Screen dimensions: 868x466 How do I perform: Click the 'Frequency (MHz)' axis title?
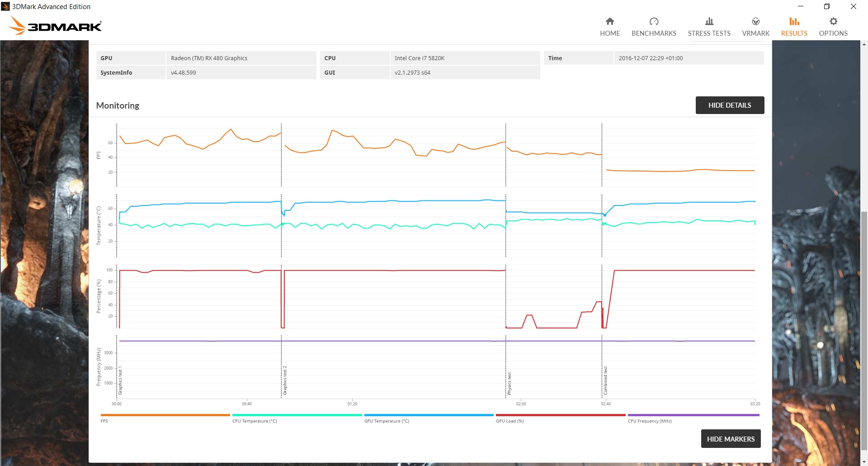(99, 366)
